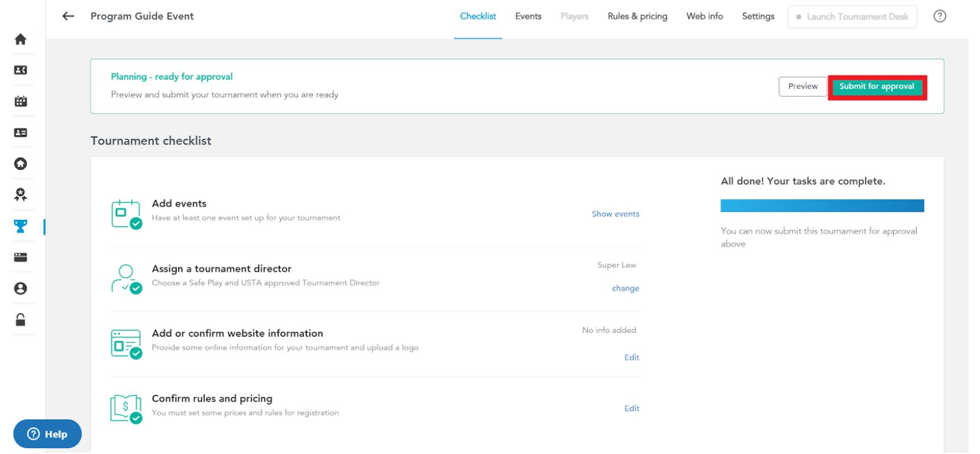Open the user profile circle icon
The image size is (980, 454).
[21, 288]
